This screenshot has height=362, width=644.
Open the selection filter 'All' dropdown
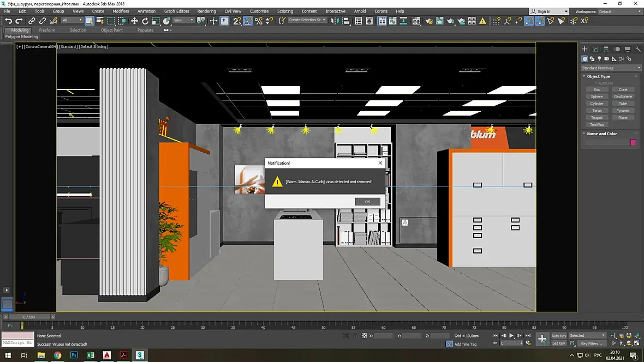(72, 21)
